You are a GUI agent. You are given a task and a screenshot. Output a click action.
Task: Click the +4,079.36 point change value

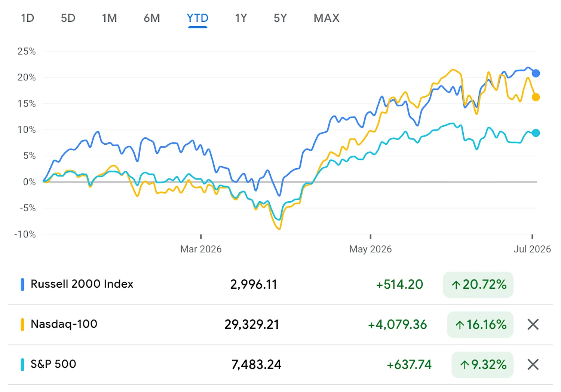[397, 324]
